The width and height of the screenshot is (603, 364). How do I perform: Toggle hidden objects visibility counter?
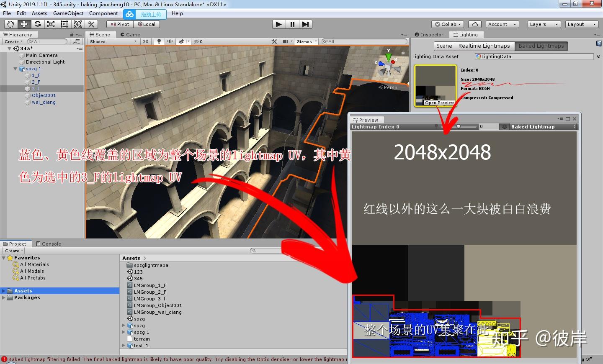[198, 41]
